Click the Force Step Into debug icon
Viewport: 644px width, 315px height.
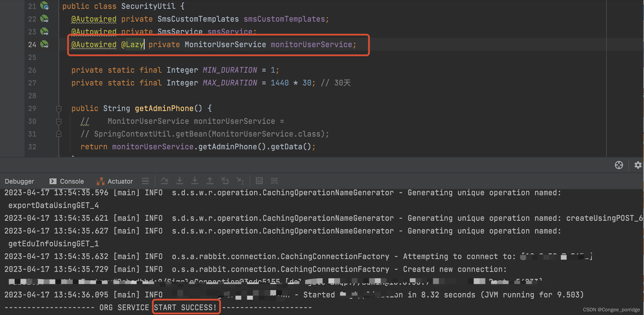(195, 181)
